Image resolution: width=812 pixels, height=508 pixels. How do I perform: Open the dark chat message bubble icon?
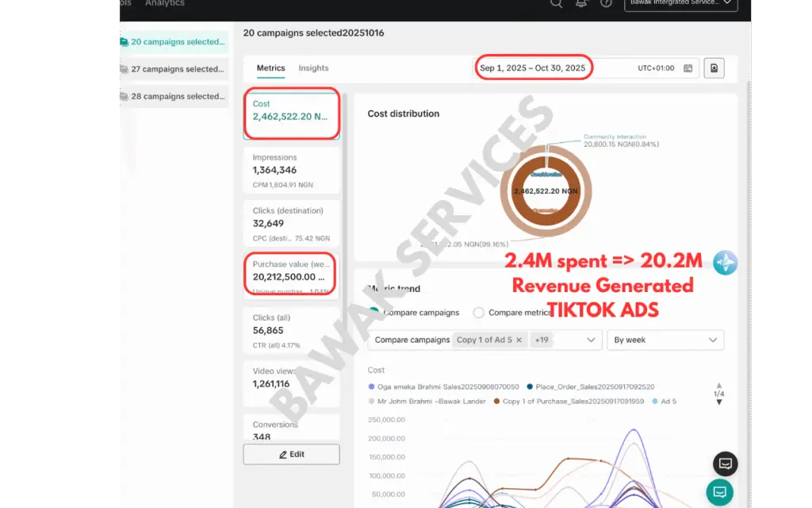click(x=725, y=464)
